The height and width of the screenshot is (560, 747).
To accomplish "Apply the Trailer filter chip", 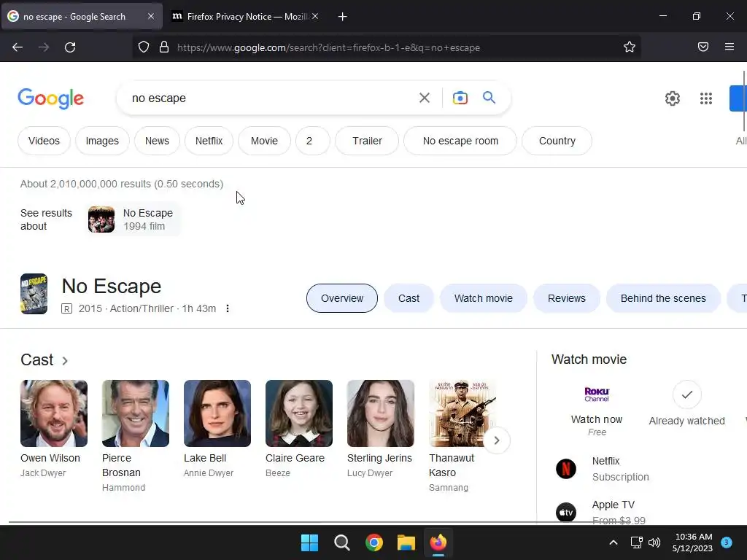I will tap(367, 141).
